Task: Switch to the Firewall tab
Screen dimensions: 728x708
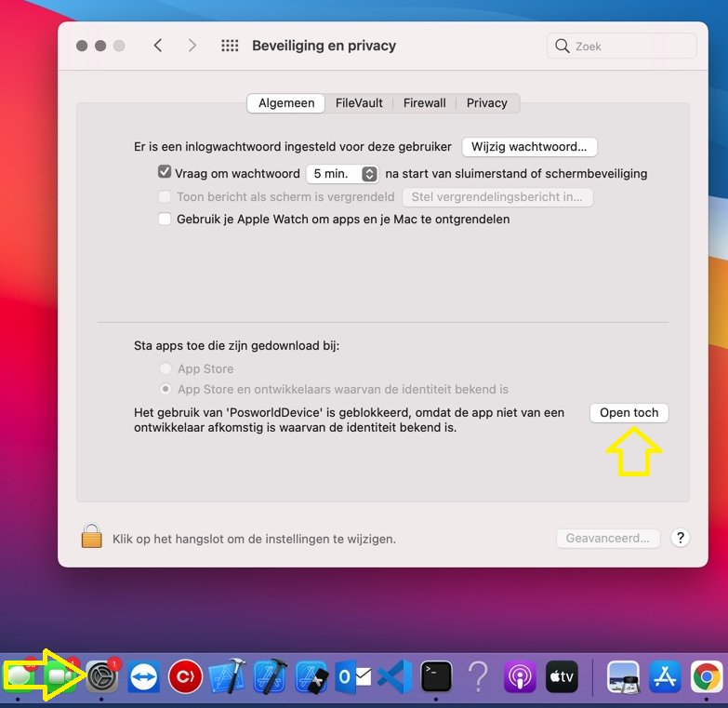Action: [424, 102]
